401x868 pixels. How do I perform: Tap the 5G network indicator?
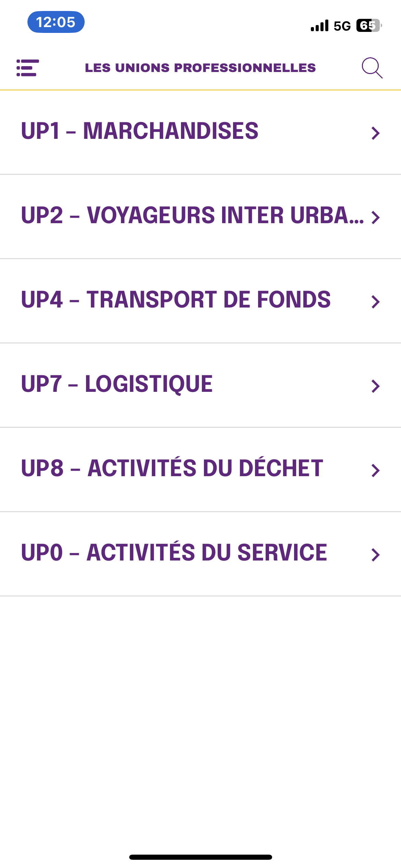click(x=342, y=26)
